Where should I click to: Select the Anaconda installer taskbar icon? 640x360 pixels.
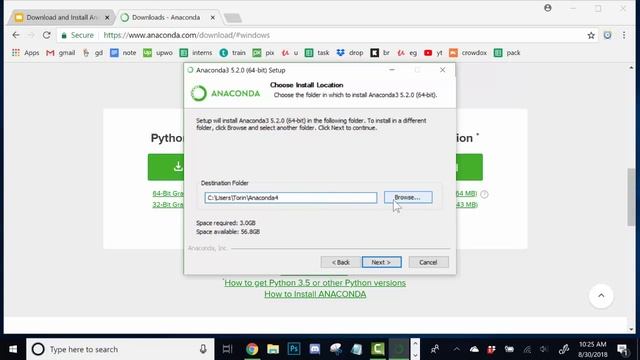399,349
